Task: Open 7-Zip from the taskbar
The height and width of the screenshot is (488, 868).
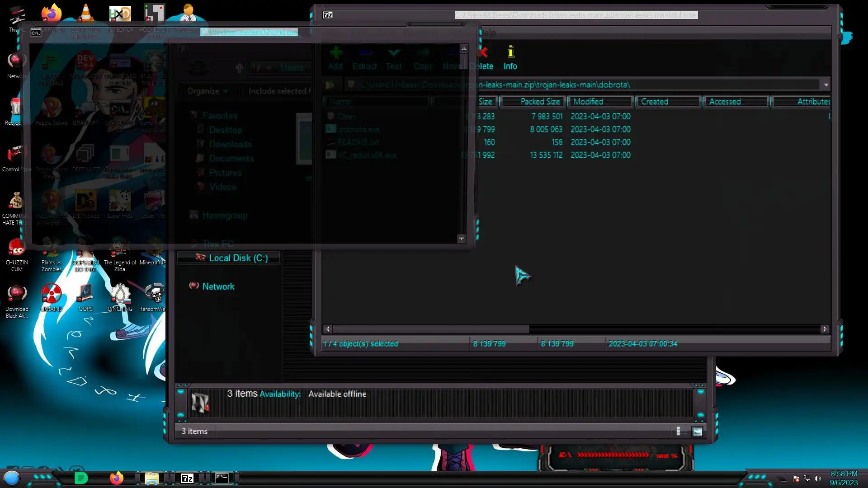Action: (187, 478)
